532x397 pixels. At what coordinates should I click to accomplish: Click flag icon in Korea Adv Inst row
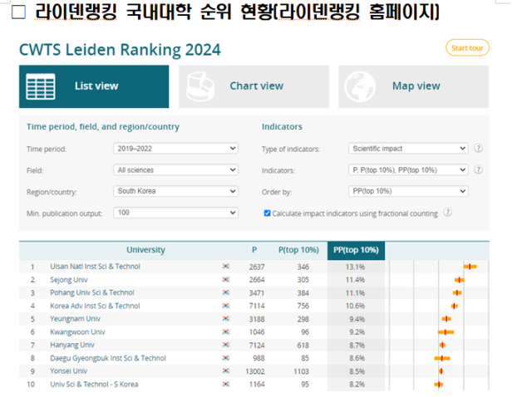point(225,306)
